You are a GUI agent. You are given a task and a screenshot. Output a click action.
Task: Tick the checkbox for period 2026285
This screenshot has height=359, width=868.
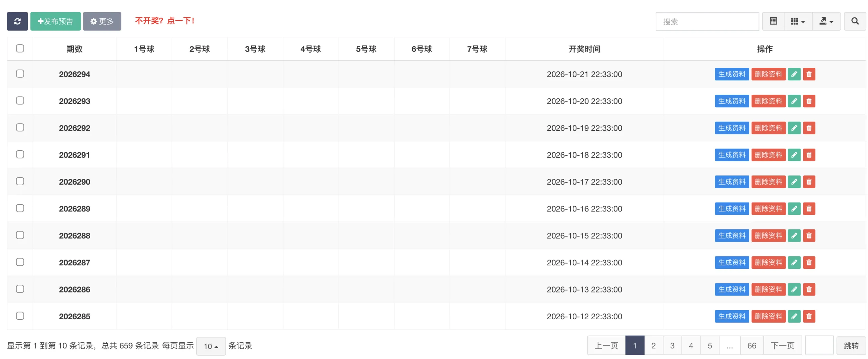point(20,316)
